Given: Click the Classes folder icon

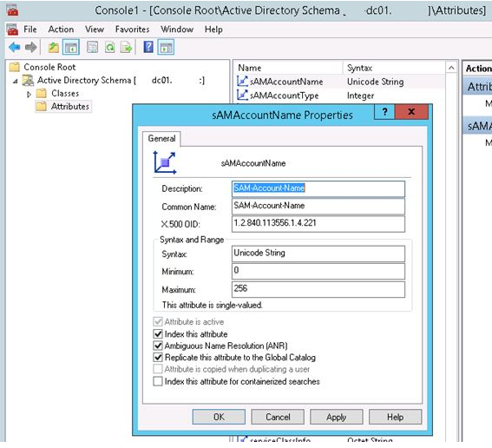Looking at the screenshot, I should click(42, 93).
